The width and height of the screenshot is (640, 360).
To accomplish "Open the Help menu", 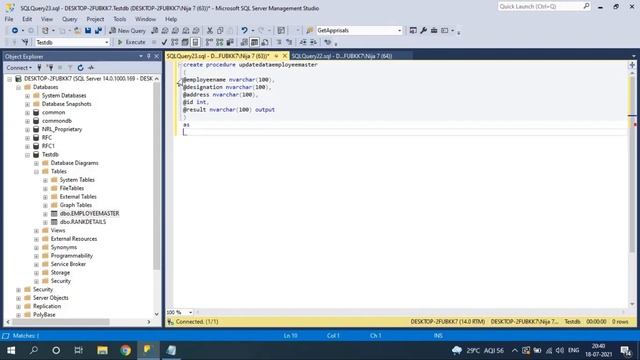I will point(171,19).
